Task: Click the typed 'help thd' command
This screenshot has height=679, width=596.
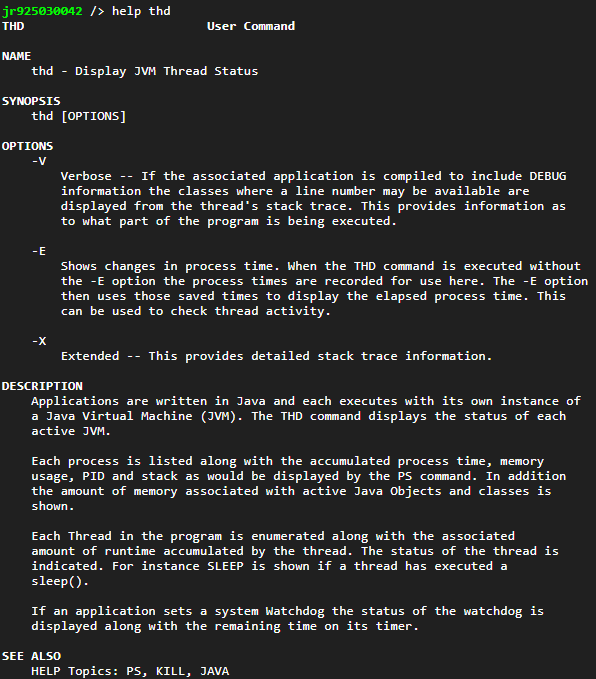Action: point(141,11)
